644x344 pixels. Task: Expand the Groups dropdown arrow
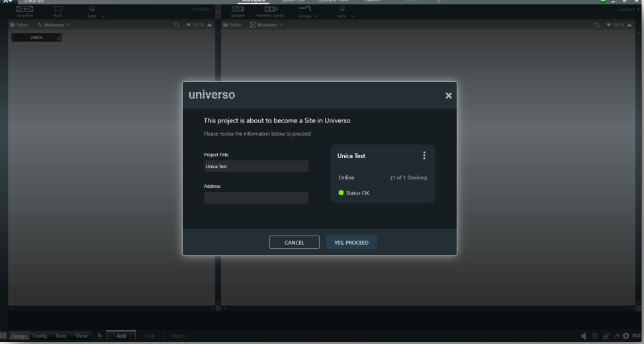[x=316, y=17]
